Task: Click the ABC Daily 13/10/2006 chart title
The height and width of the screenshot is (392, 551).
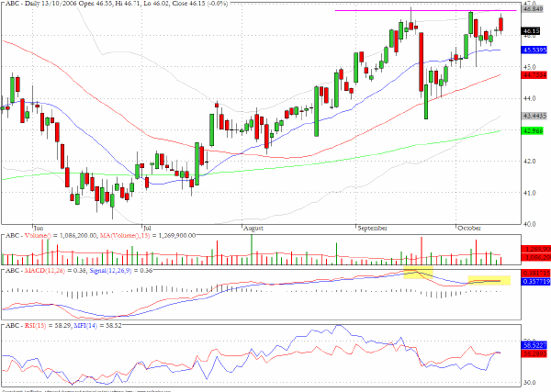Action: click(x=116, y=4)
